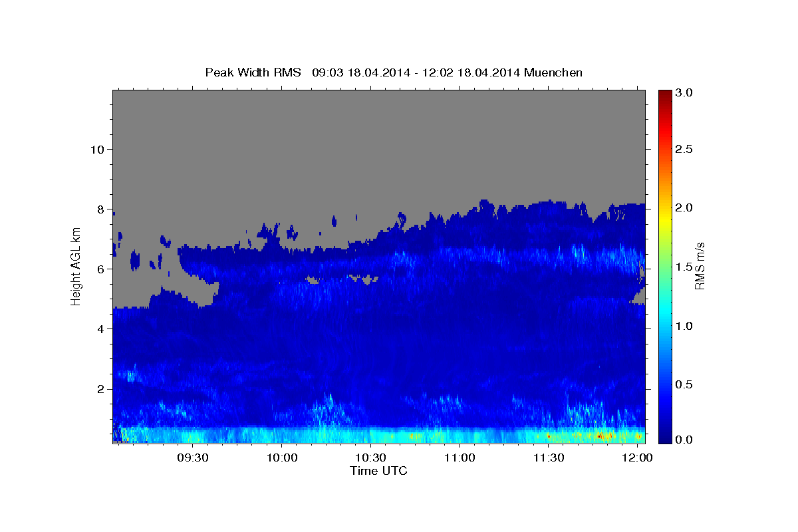Click the colorbar value 1.5
Screen dimensions: 798x532
684,267
